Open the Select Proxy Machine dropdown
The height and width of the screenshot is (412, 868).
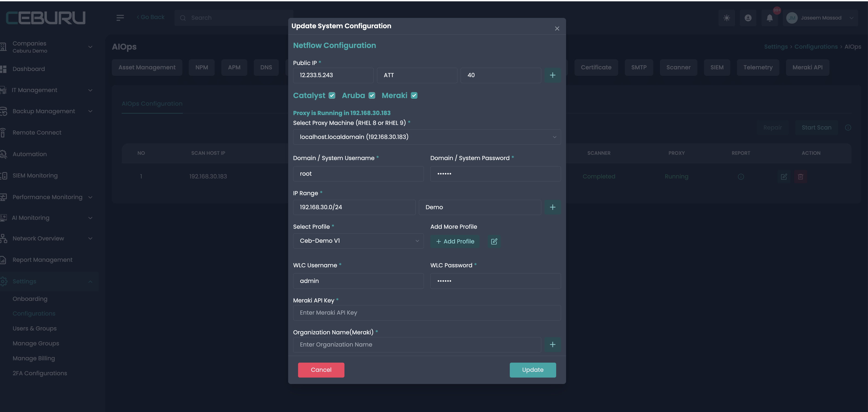pyautogui.click(x=427, y=137)
